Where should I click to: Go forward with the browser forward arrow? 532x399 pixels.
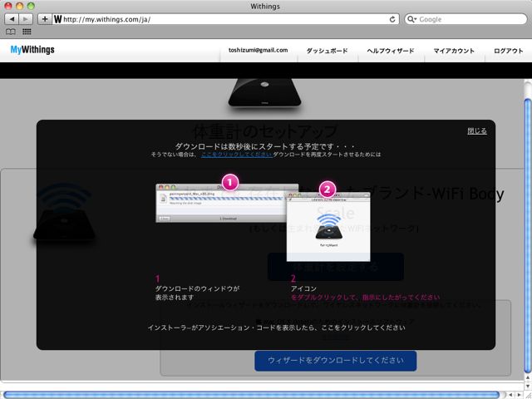(x=26, y=19)
